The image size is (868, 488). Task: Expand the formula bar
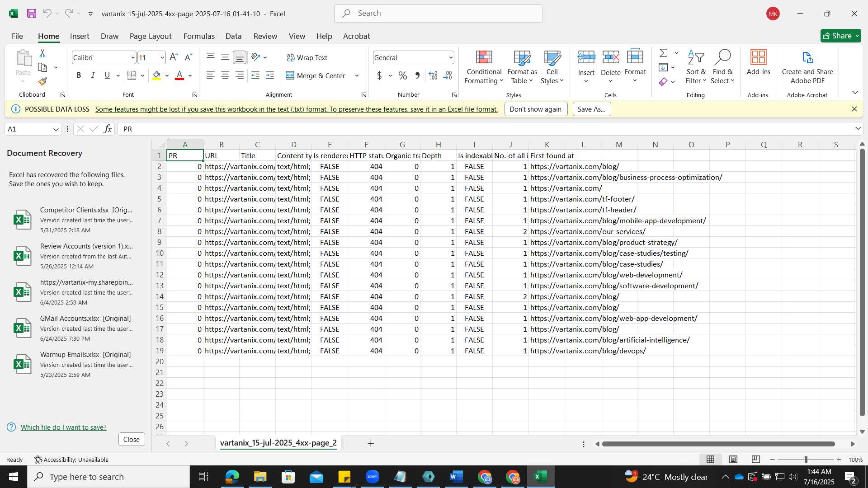click(858, 129)
